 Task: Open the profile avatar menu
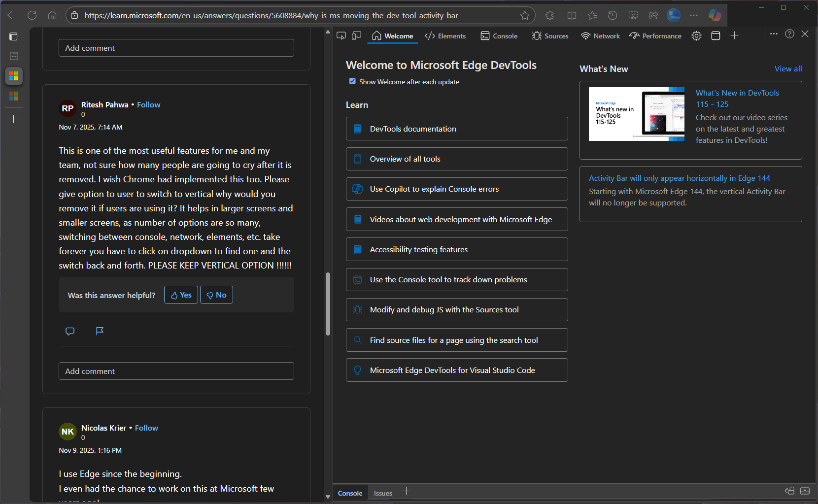pos(674,15)
